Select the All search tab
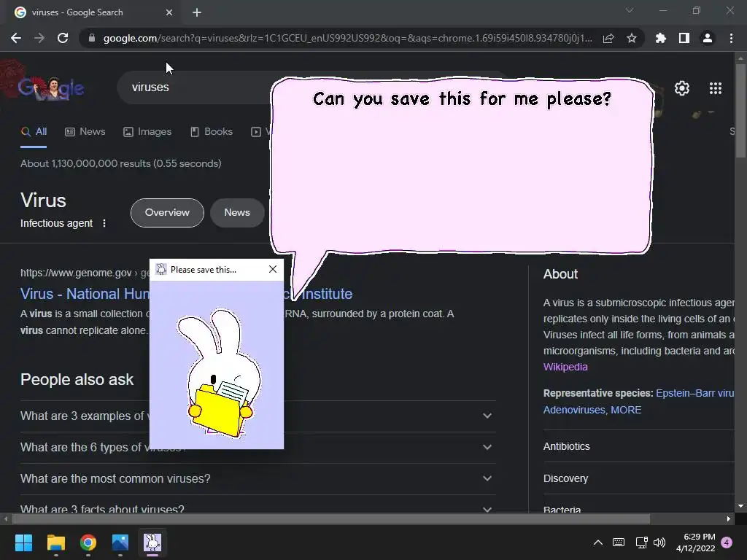747x560 pixels. [x=34, y=132]
